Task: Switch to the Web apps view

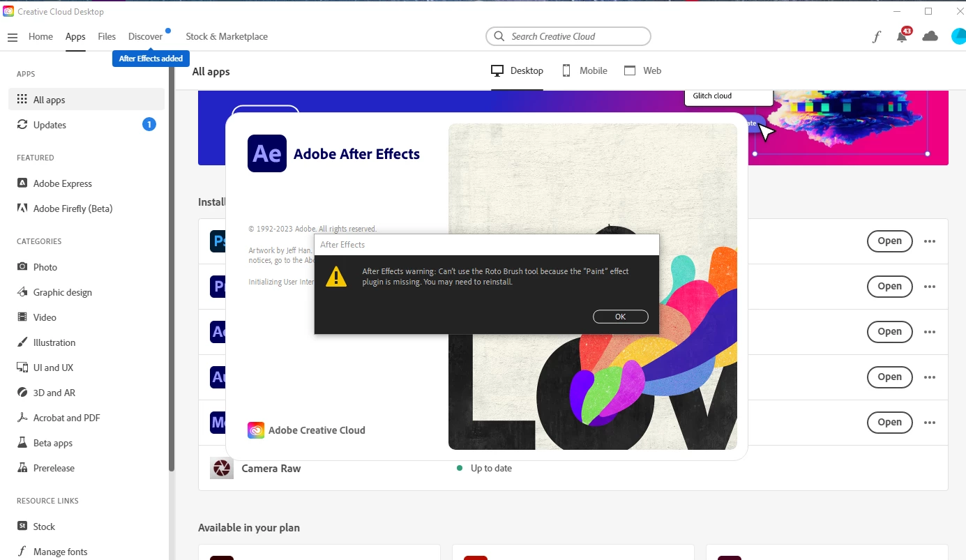Action: 642,70
